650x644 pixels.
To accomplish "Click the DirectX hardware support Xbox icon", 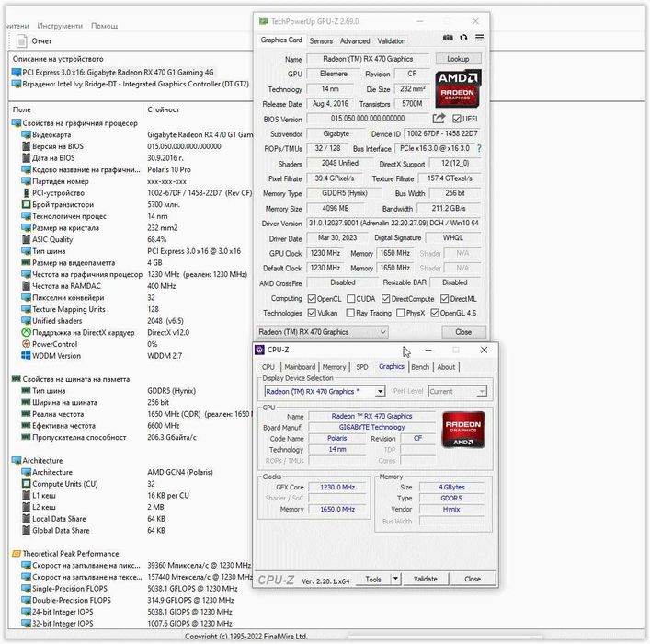I will (26, 332).
